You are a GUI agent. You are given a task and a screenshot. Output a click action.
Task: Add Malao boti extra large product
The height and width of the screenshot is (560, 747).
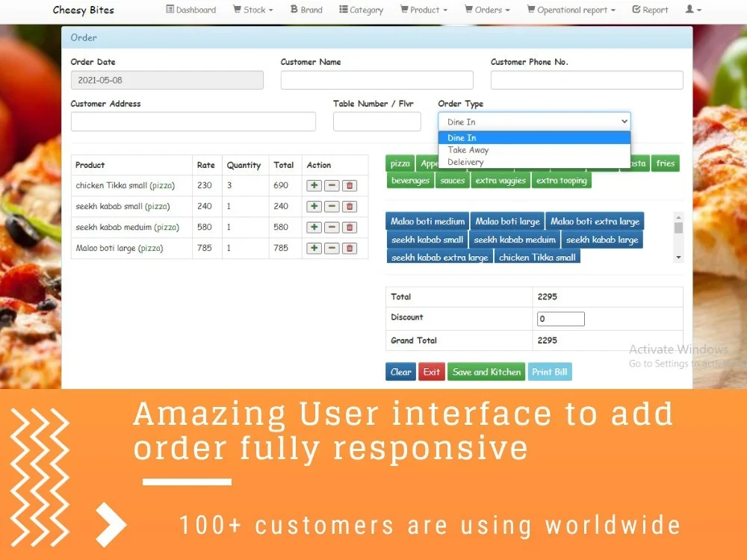(595, 222)
